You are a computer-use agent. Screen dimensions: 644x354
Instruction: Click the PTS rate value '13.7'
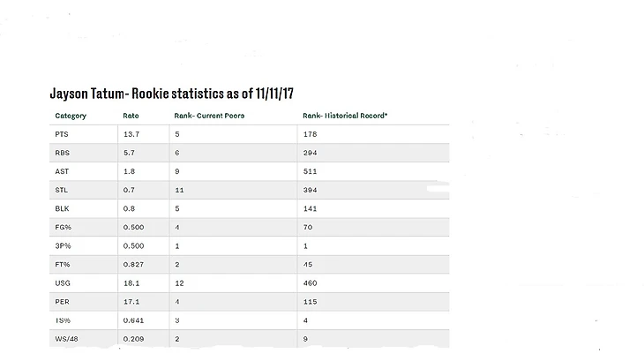[x=131, y=134]
